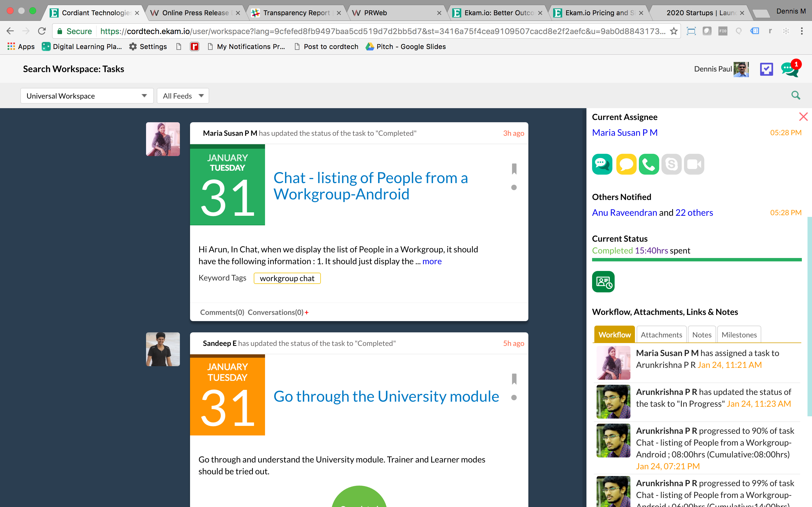Click the gray status dot on Chat task
Viewport: 812px width, 507px height.
(x=514, y=187)
